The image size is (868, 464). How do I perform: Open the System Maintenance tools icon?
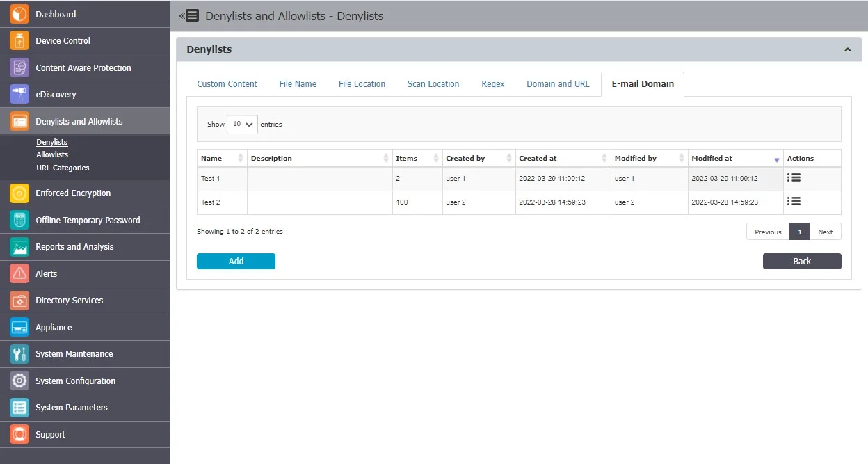(x=19, y=353)
